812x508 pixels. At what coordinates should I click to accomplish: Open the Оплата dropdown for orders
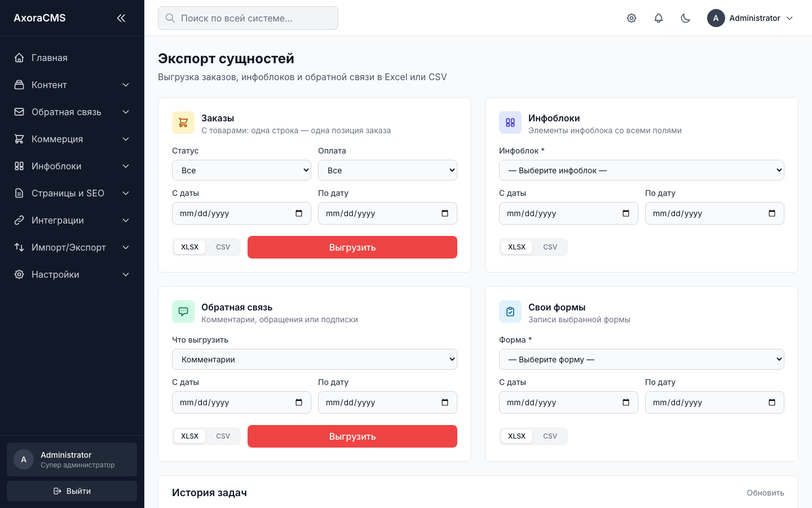pos(387,170)
